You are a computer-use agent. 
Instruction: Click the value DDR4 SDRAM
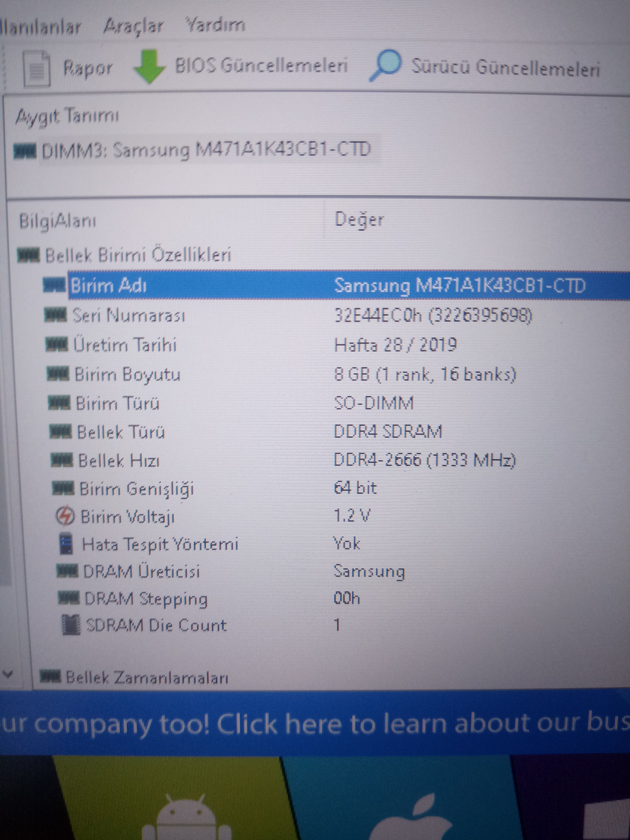pos(388,432)
